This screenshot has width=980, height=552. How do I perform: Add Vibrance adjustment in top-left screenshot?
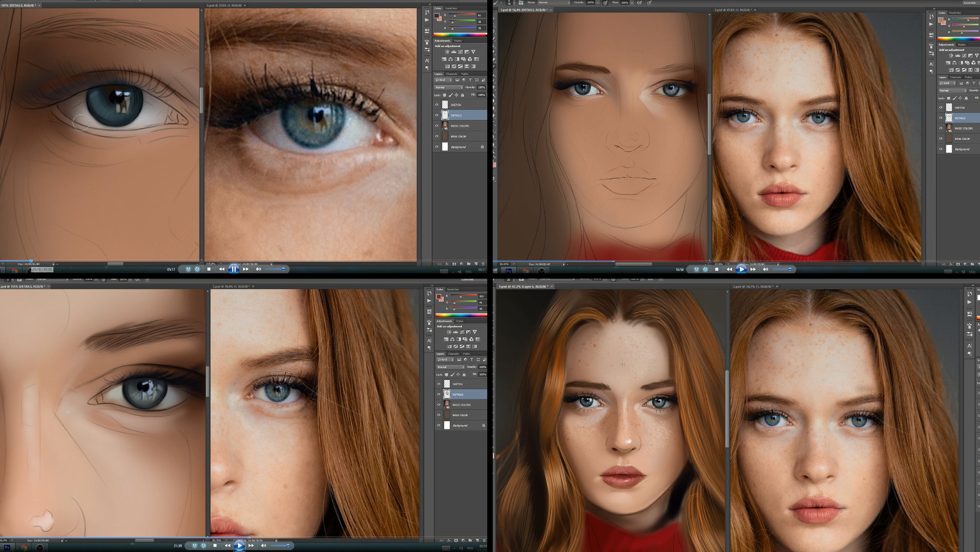click(x=473, y=52)
